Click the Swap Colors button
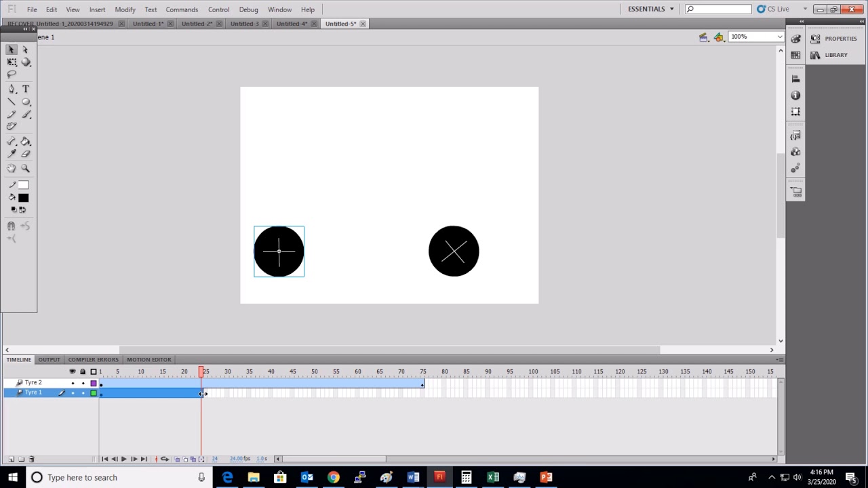 pyautogui.click(x=22, y=209)
